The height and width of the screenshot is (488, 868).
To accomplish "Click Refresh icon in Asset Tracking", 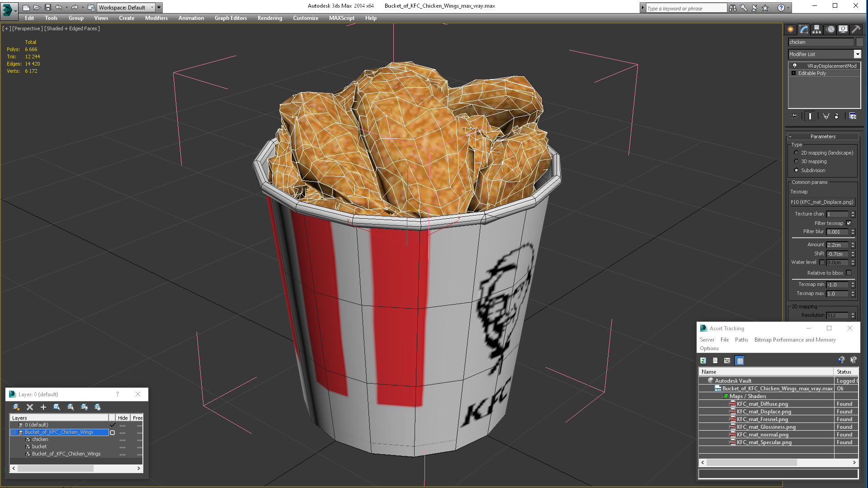I will click(703, 361).
